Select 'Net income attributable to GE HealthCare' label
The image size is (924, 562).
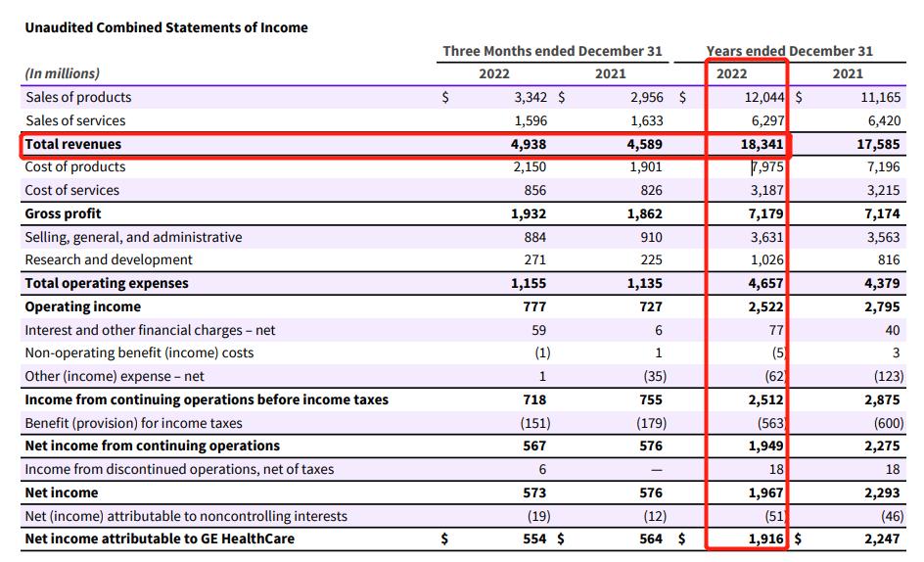pos(160,539)
